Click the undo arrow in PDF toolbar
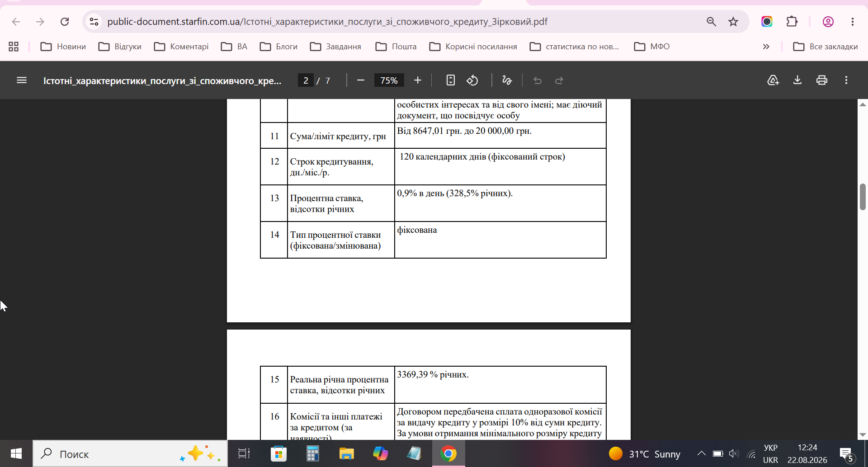 coord(537,80)
